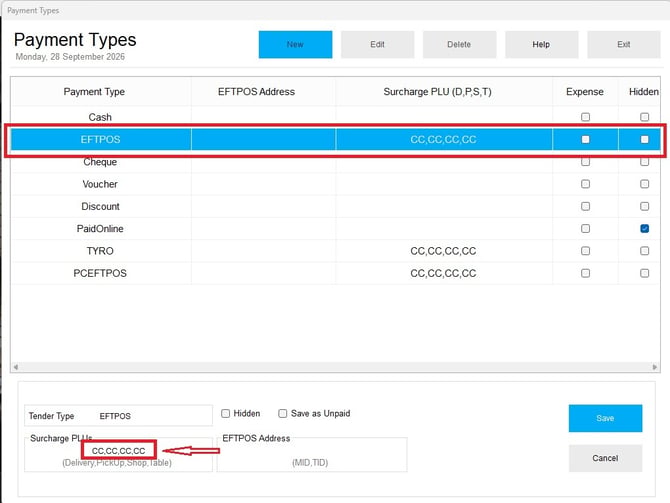Click the Expense column header
The width and height of the screenshot is (670, 503).
coord(585,91)
